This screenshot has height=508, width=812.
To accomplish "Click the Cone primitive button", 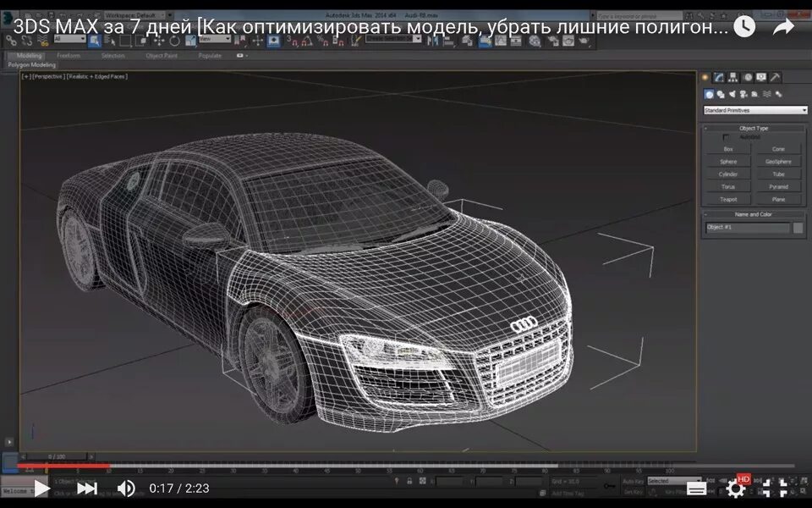I will 778,149.
